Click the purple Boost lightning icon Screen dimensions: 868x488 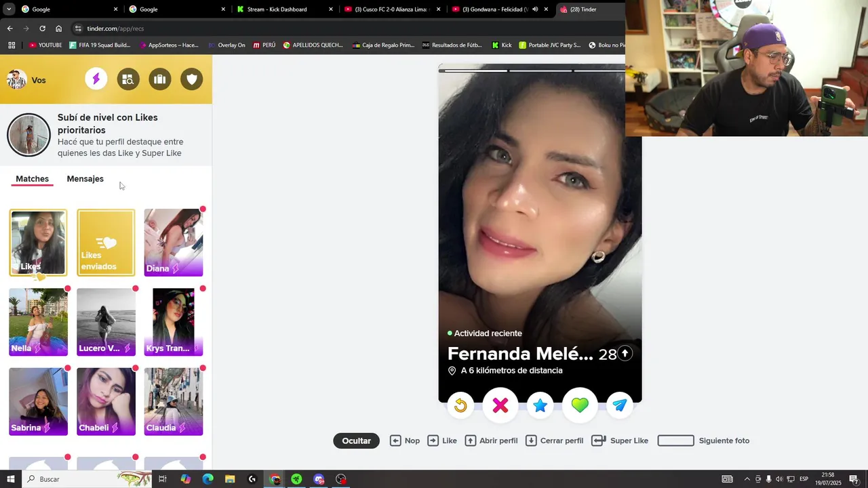point(96,79)
